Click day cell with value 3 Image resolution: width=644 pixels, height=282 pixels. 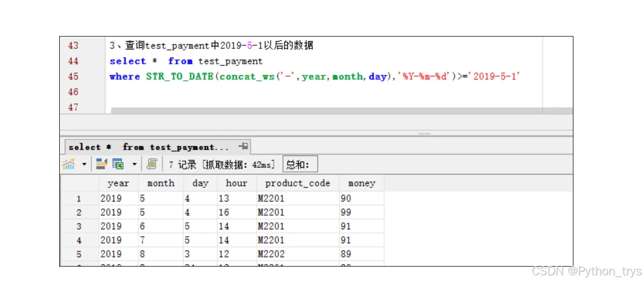(x=200, y=254)
